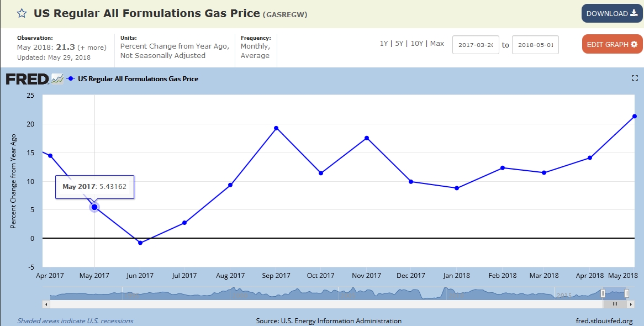This screenshot has width=644, height=326.
Task: Select the 5Y date range
Action: click(400, 44)
